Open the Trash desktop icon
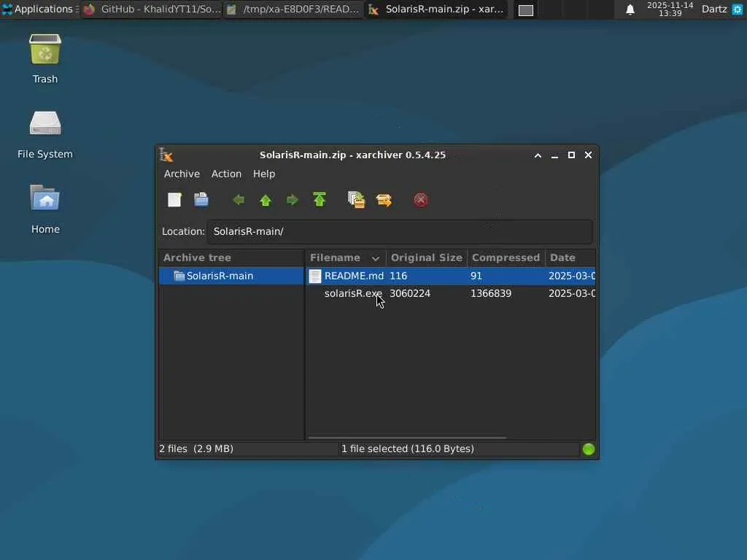The height and width of the screenshot is (560, 747). click(x=45, y=58)
